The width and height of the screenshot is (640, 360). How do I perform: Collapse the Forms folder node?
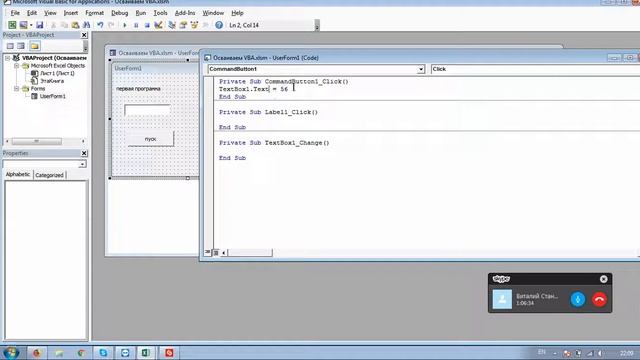16,89
